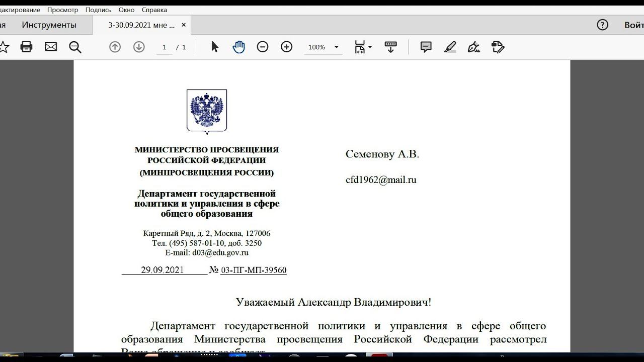
Task: Click the scrolling mode icon
Action: click(x=390, y=47)
